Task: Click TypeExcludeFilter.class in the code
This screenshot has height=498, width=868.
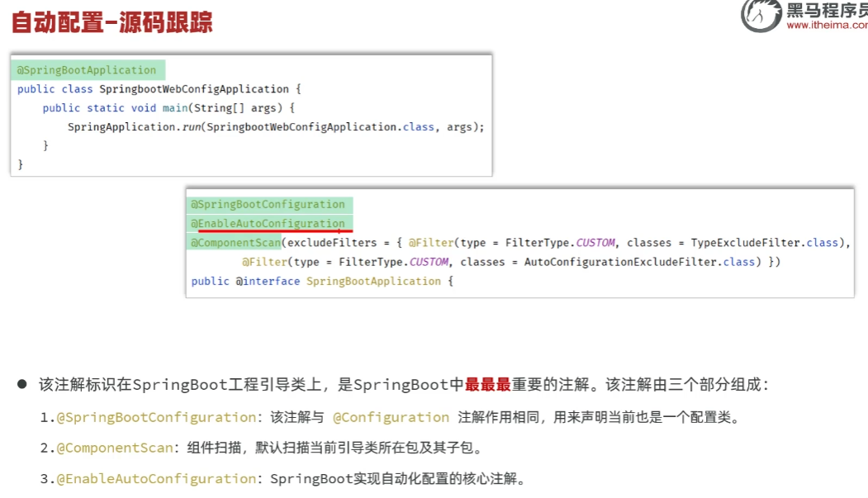Action: pyautogui.click(x=765, y=243)
